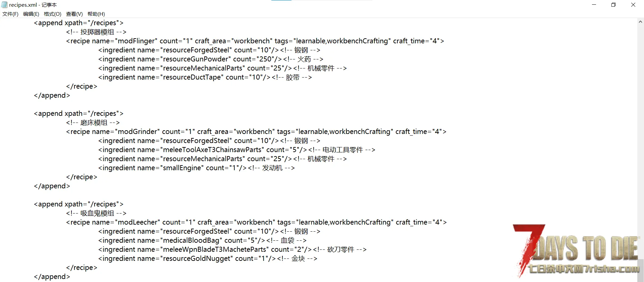Click the 7 Days to Die watermark logo

576,250
